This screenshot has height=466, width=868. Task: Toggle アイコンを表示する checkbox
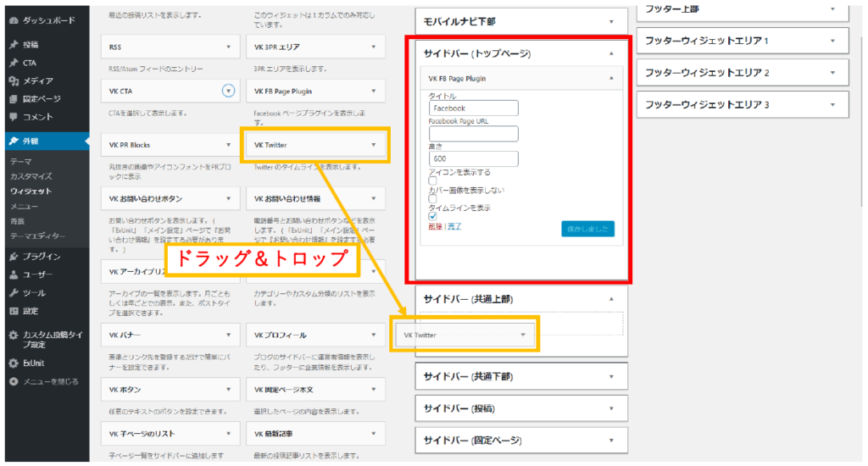pos(433,180)
